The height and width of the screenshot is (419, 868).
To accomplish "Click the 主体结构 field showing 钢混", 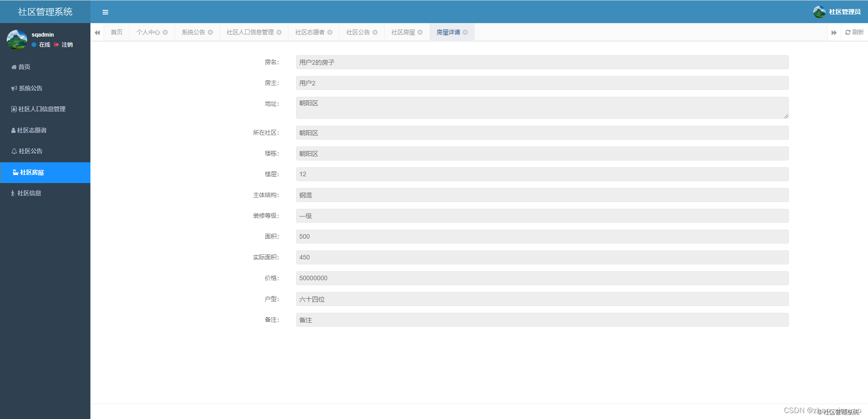I will [542, 195].
